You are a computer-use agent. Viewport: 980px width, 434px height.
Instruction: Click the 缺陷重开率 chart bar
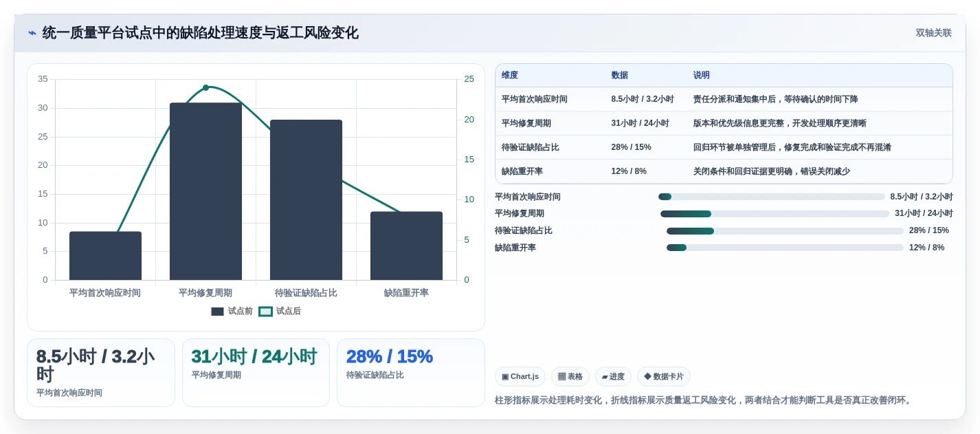pyautogui.click(x=406, y=246)
